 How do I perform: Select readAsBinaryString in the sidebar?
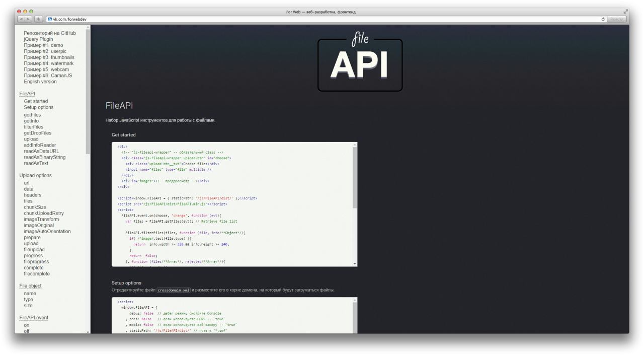pos(44,157)
